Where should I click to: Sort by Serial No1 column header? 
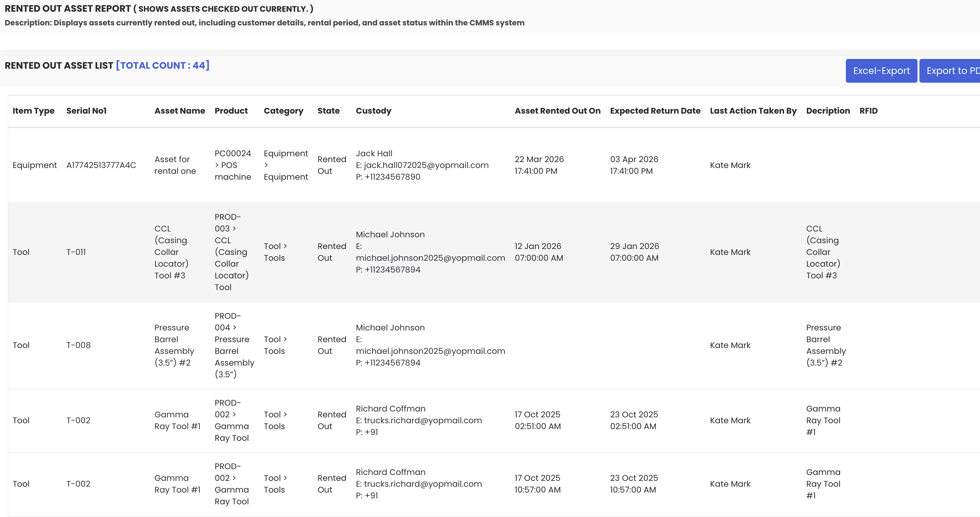pos(86,111)
